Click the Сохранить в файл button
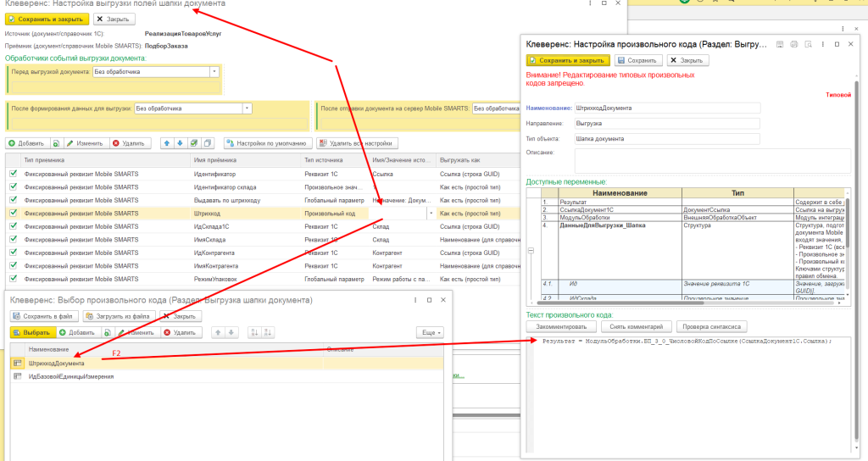The image size is (868, 461). click(x=44, y=317)
